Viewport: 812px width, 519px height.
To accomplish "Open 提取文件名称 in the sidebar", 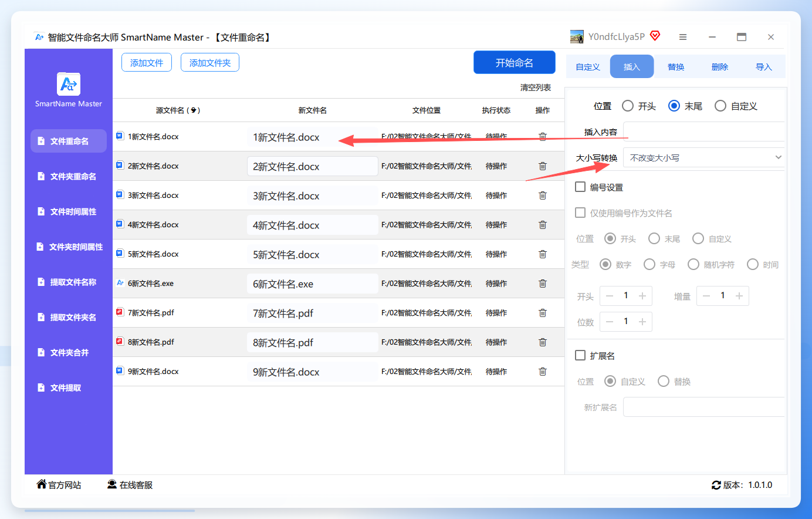I will [69, 282].
